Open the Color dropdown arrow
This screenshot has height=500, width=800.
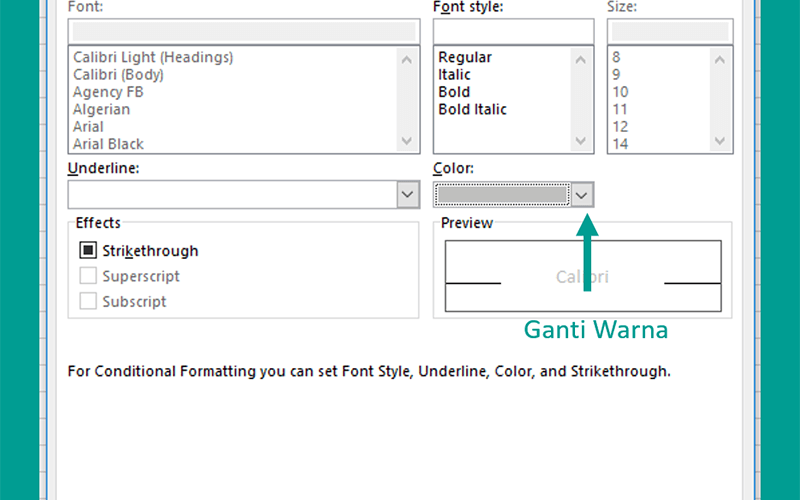pyautogui.click(x=582, y=195)
